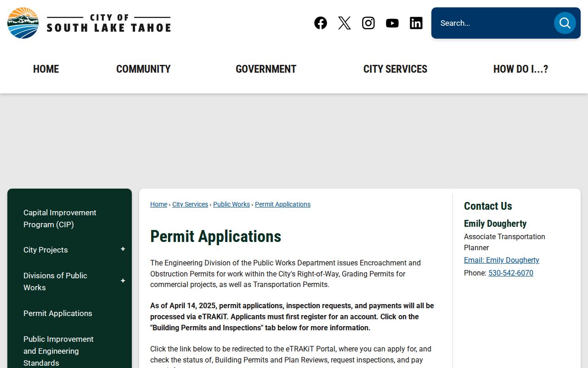Screen dimensions: 588x368
Task: Click the Home breadcrumb link
Action: 158,204
